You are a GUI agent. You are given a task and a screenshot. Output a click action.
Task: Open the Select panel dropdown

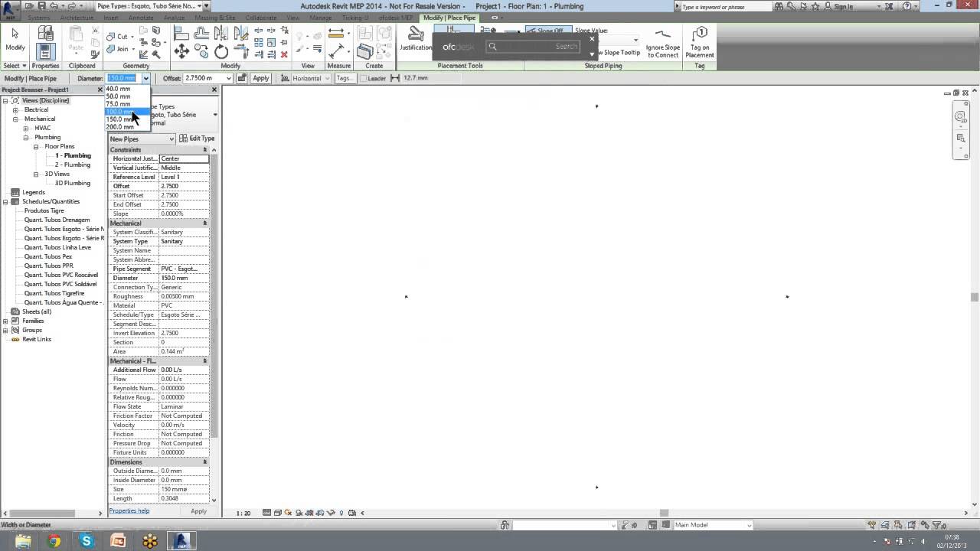click(15, 66)
